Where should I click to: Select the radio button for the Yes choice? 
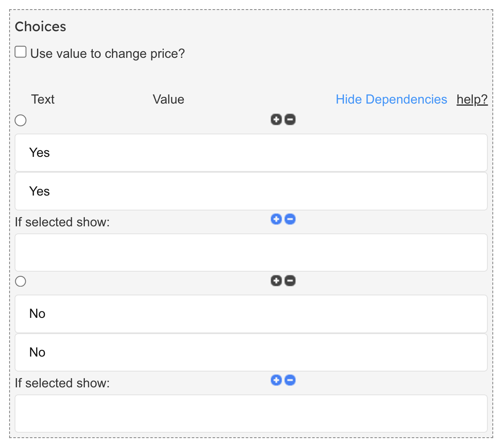tap(21, 121)
